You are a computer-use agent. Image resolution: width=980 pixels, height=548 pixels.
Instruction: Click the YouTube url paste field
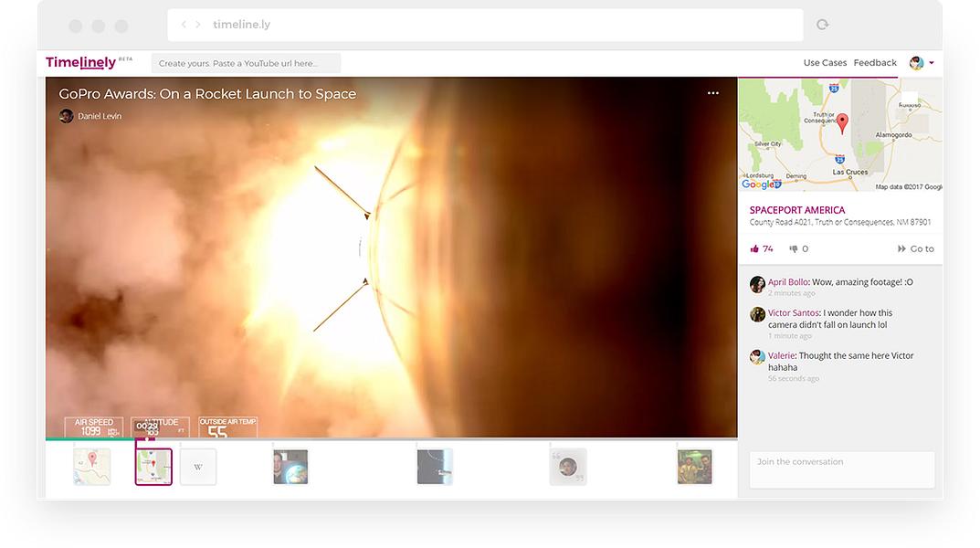[246, 63]
